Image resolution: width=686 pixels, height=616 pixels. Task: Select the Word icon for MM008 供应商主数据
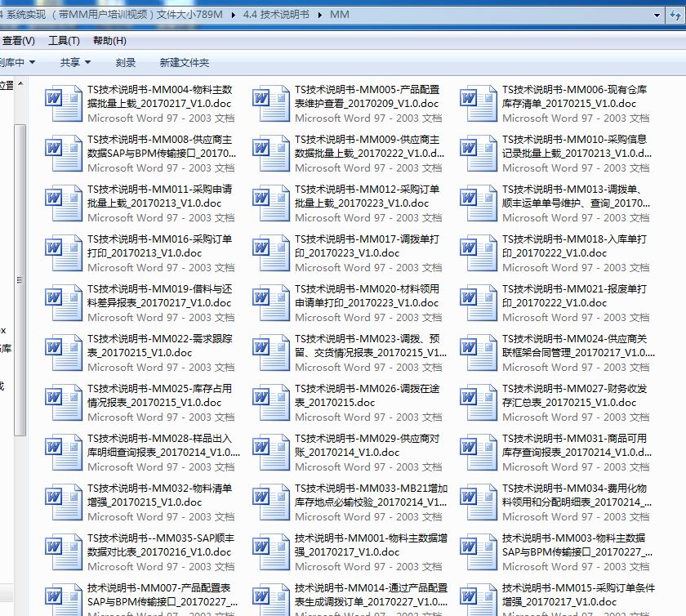tap(64, 154)
